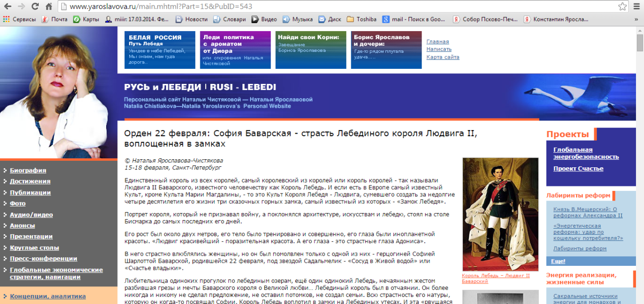The height and width of the screenshot is (304, 644).
Task: Open Концепции, аналитика in the left menu
Action: coord(48,296)
